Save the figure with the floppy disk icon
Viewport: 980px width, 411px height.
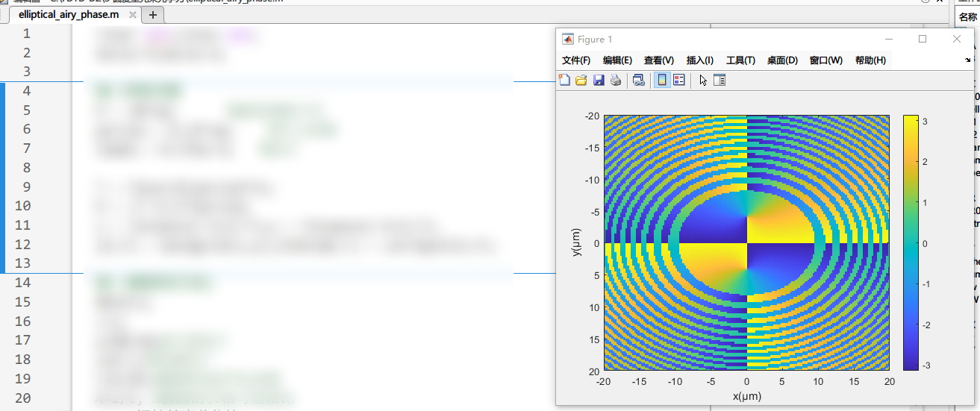point(599,80)
